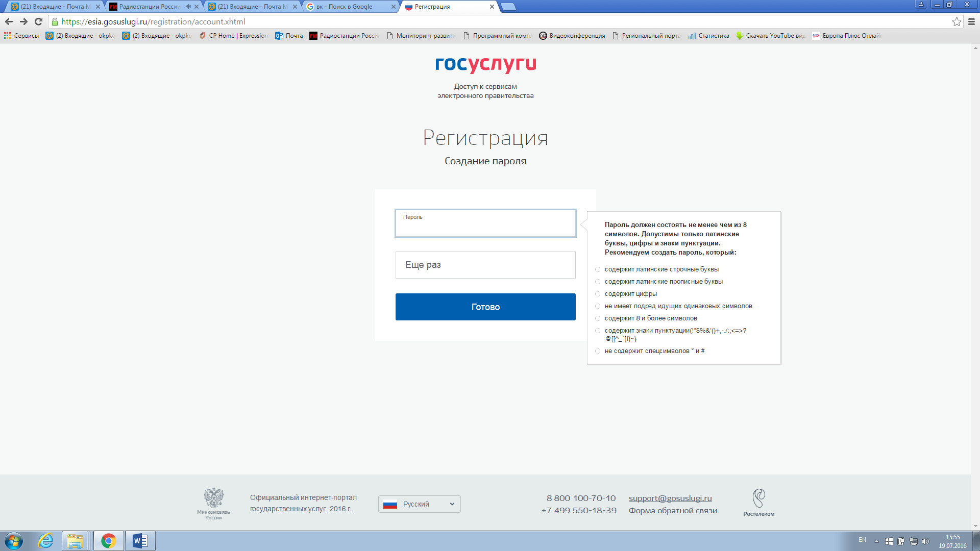
Task: Switch to Chrome in the taskbar
Action: pos(108,541)
